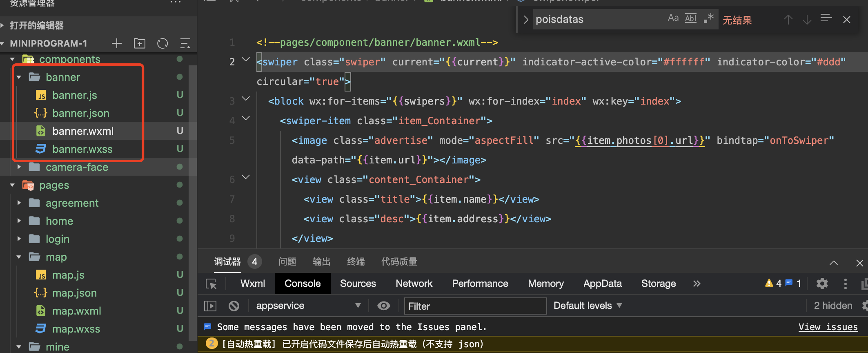Fold the block tag at line 3
The width and height of the screenshot is (868, 353).
[x=246, y=99]
